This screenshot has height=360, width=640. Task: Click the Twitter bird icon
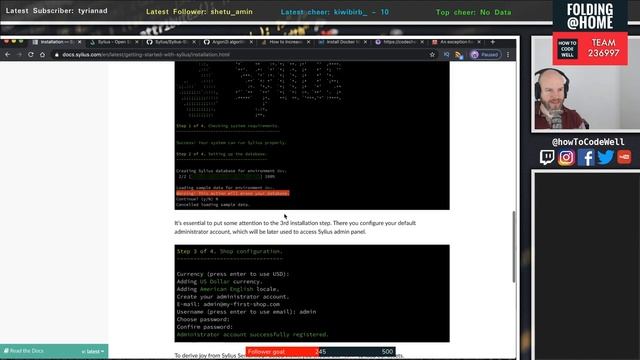coord(605,157)
